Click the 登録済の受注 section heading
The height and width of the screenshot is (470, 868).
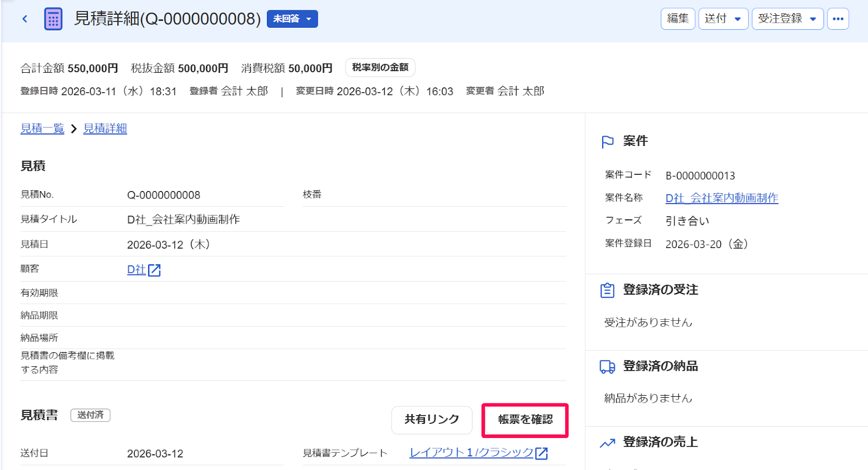(660, 290)
